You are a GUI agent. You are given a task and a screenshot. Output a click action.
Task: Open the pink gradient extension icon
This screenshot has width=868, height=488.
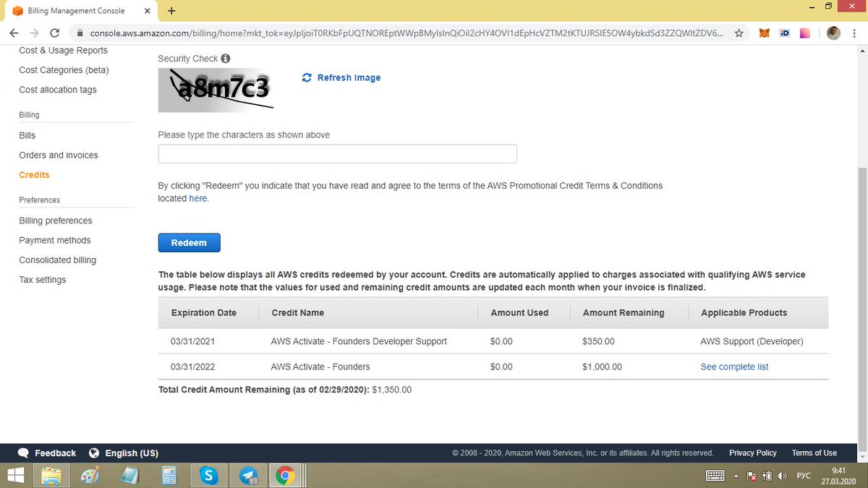point(806,33)
